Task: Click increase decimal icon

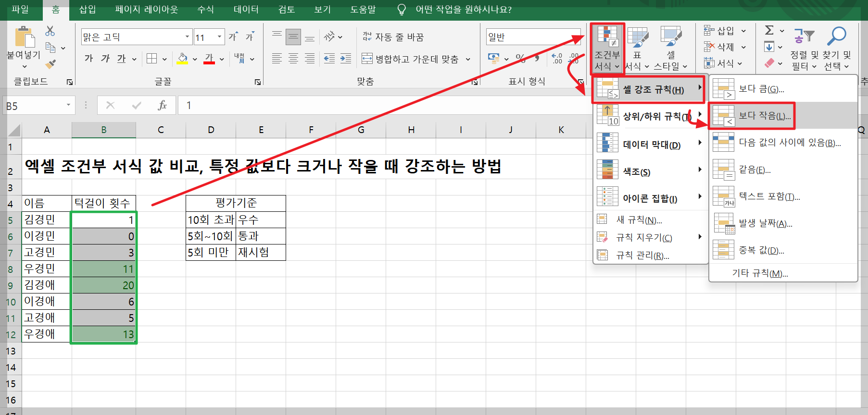Action: tap(557, 59)
